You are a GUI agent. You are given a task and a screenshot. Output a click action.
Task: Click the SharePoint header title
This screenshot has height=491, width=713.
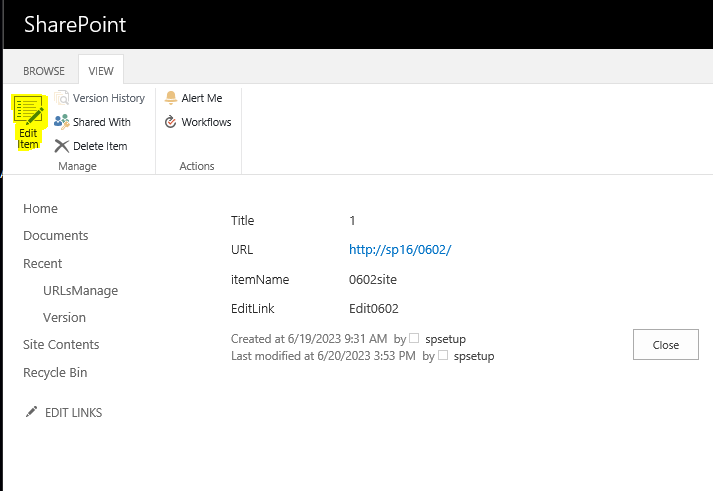pos(75,25)
